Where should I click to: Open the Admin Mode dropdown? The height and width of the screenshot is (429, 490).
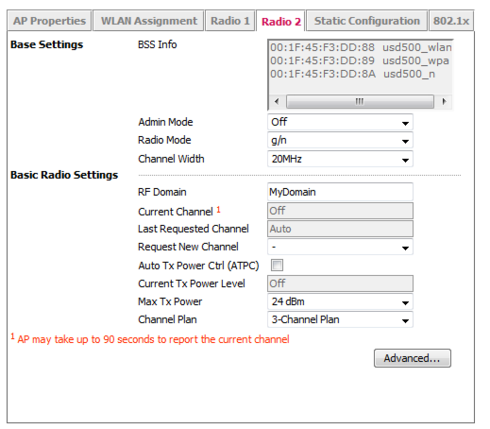[340, 122]
